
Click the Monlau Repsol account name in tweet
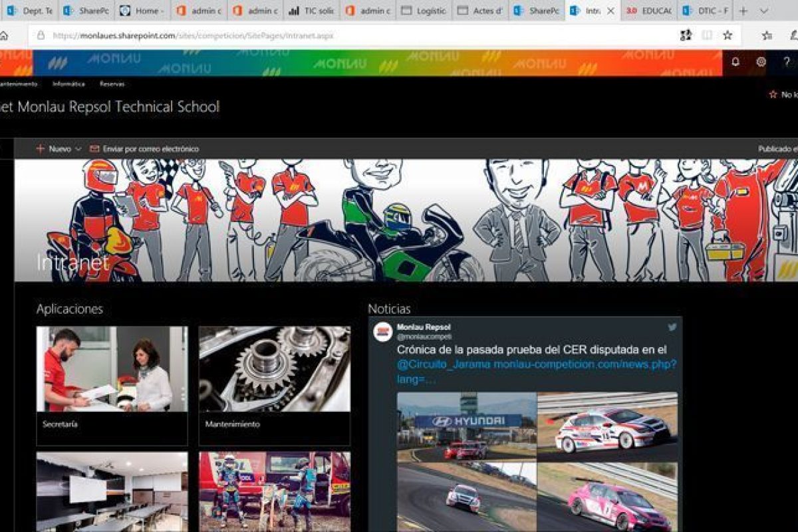coord(424,327)
